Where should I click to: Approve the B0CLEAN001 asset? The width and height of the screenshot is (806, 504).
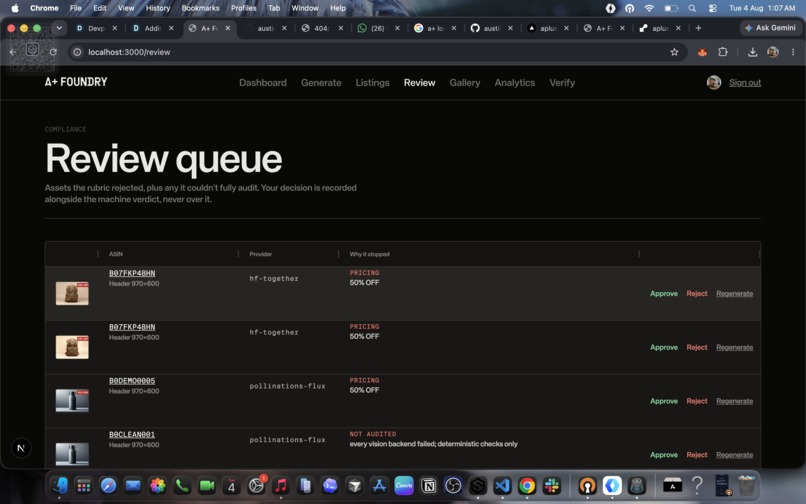coord(664,455)
